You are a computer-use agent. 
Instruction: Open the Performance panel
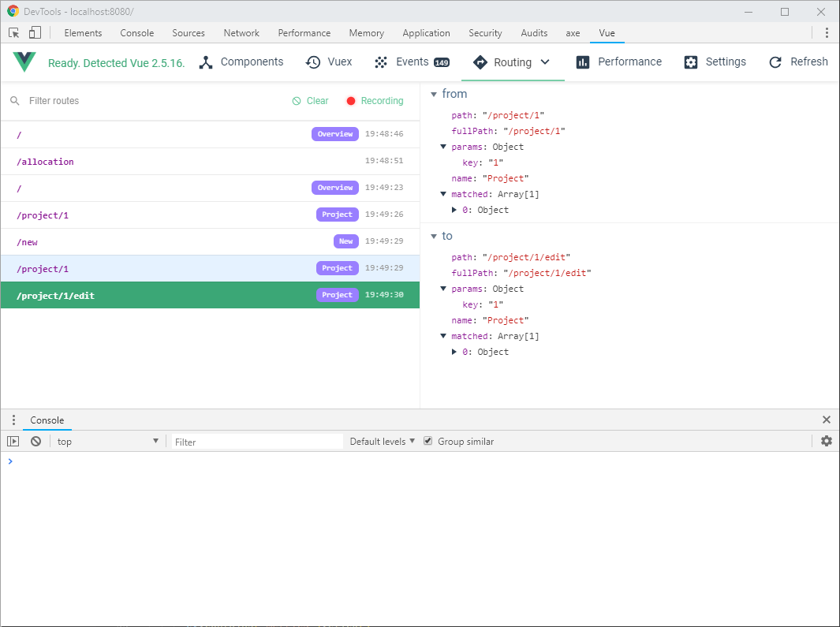click(x=618, y=62)
